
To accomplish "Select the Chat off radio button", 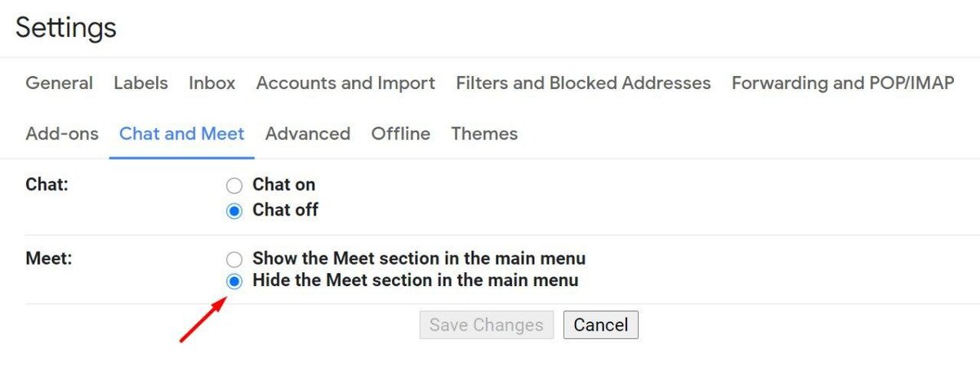I will [234, 211].
